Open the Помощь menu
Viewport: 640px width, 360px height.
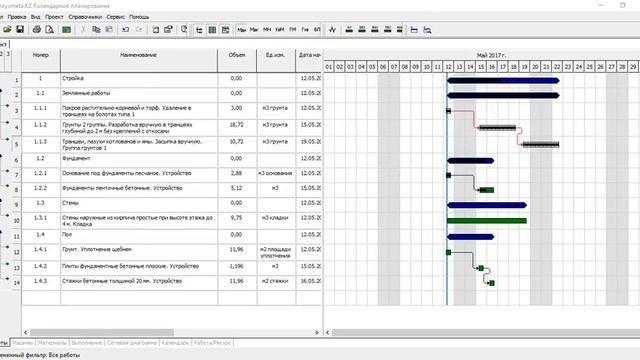(x=139, y=17)
